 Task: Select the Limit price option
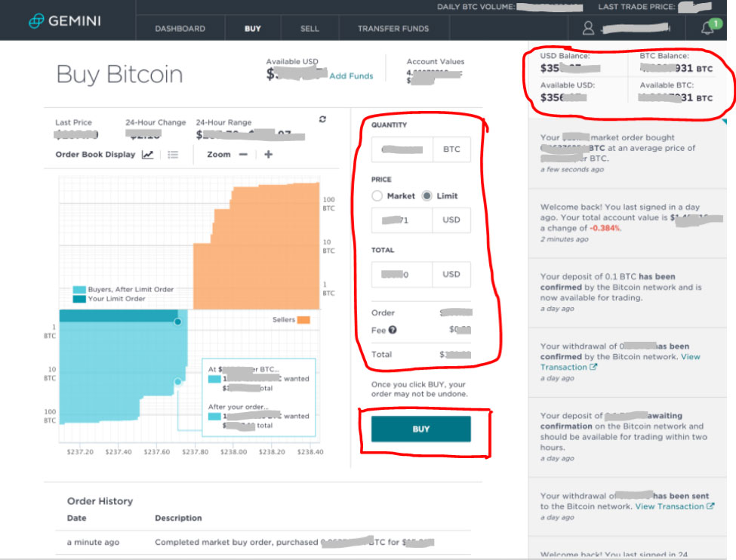point(427,195)
